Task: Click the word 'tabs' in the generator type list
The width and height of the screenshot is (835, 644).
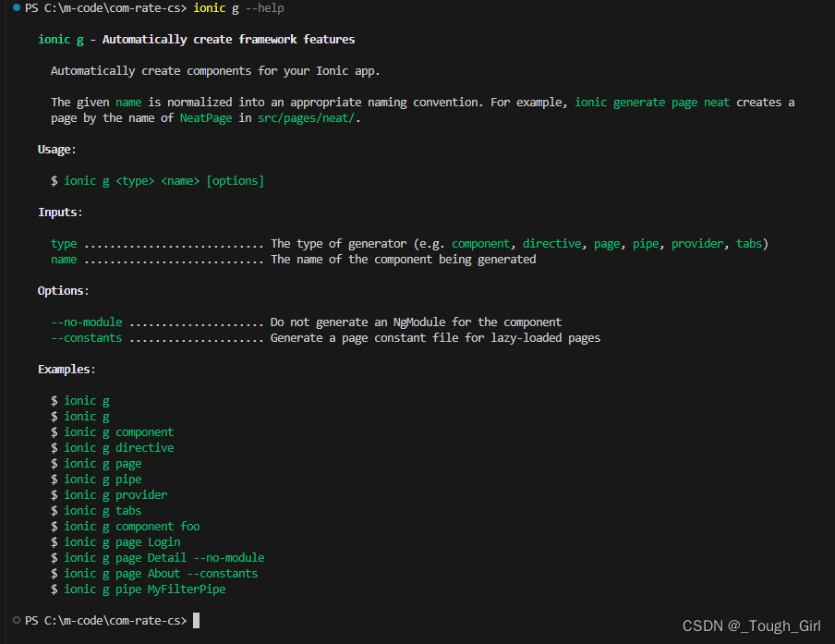Action: [749, 244]
